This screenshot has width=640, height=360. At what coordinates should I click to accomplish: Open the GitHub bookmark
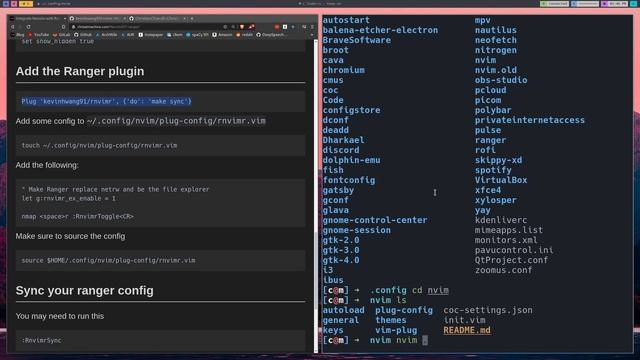(83, 35)
